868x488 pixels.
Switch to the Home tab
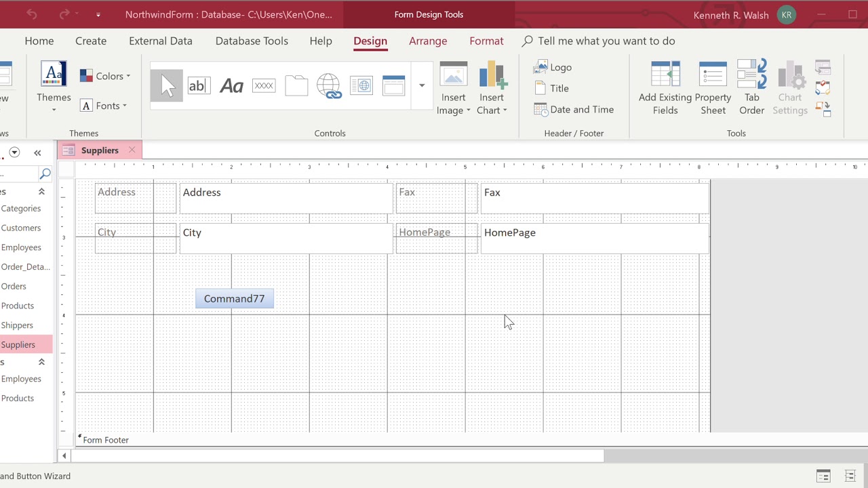coord(39,41)
